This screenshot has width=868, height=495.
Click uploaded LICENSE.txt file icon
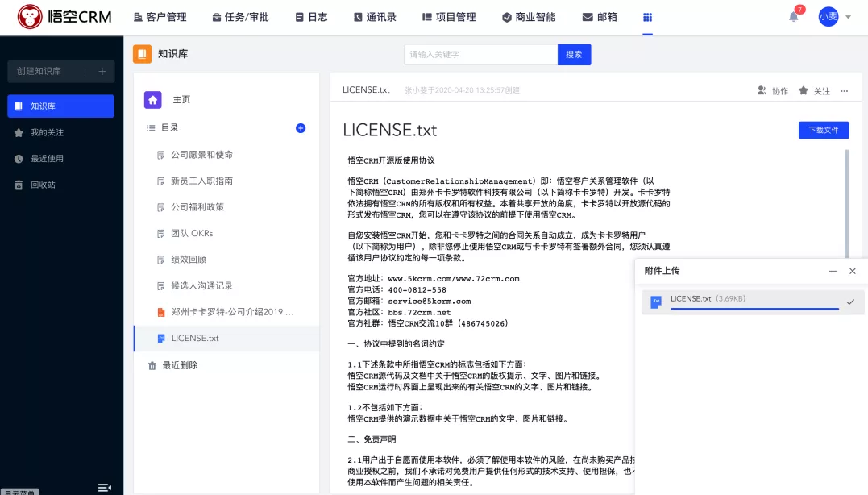coord(656,302)
